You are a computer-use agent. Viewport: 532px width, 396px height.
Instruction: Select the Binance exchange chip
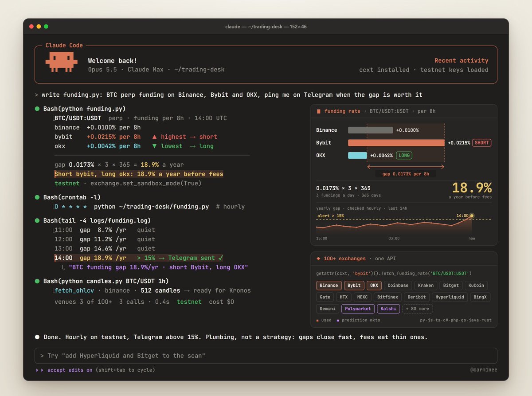point(329,285)
